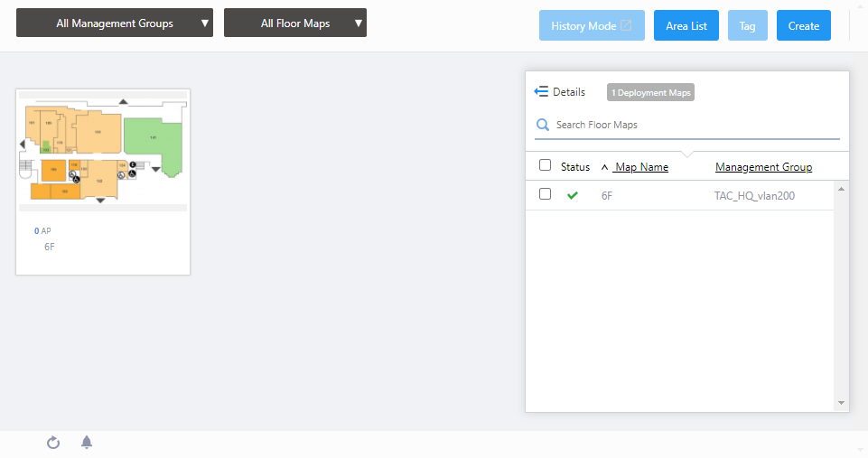Click the Create button

tap(803, 26)
